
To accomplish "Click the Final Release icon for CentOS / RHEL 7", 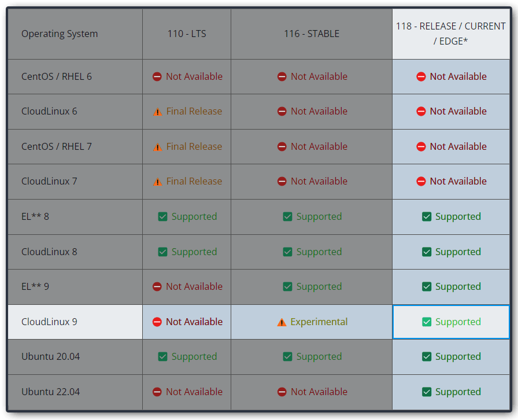I will click(157, 146).
